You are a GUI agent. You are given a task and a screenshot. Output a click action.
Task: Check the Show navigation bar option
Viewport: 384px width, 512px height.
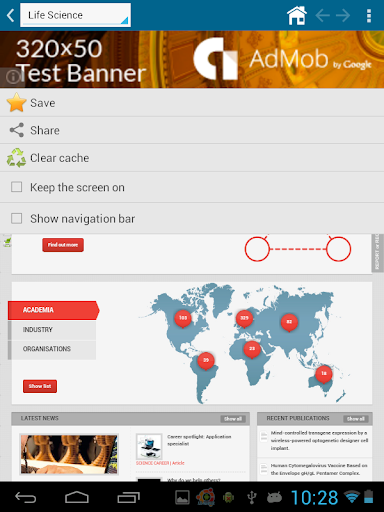point(17,218)
